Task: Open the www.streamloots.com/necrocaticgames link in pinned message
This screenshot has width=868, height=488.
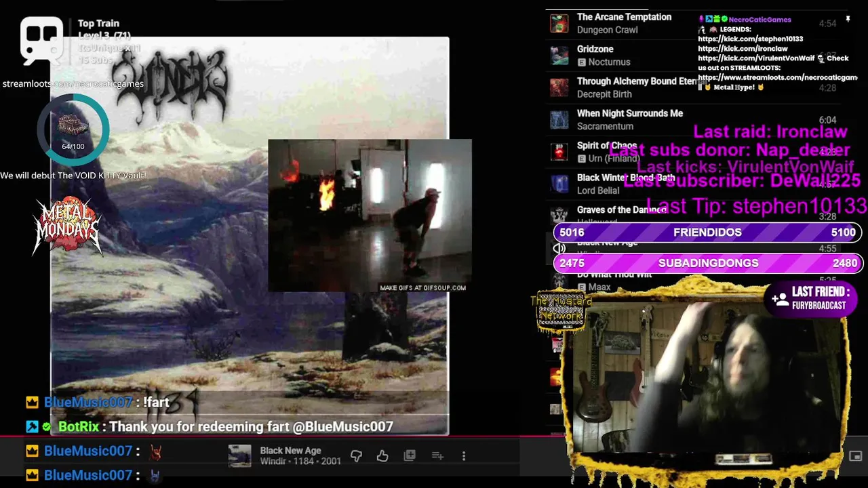Action: pyautogui.click(x=778, y=78)
